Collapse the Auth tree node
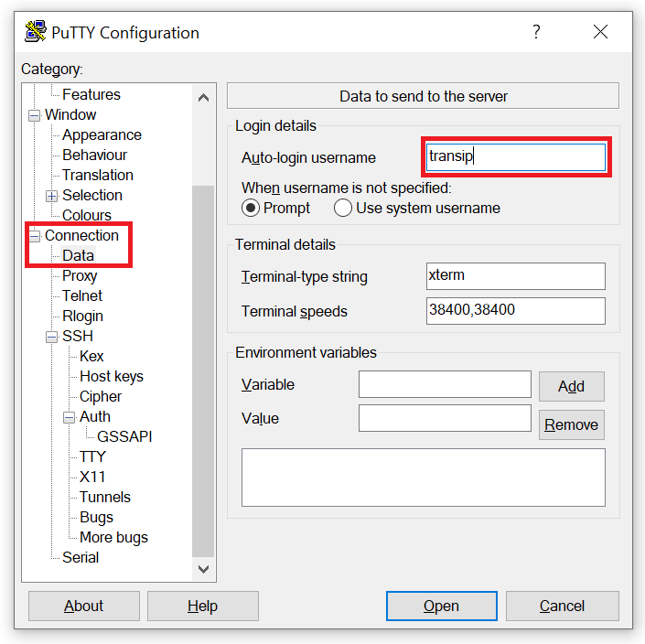 click(x=70, y=417)
